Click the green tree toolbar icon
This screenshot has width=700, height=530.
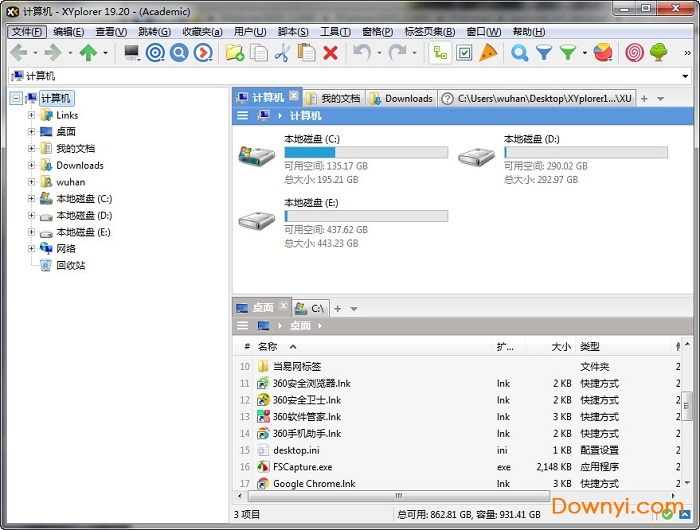pos(658,53)
